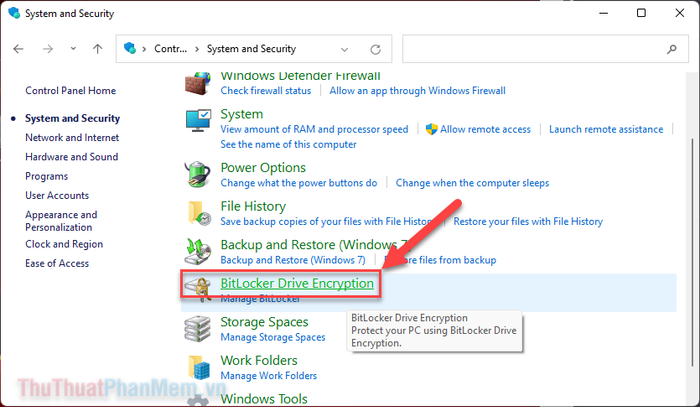This screenshot has width=700, height=407.
Task: Click the File History folder icon
Action: point(198,213)
